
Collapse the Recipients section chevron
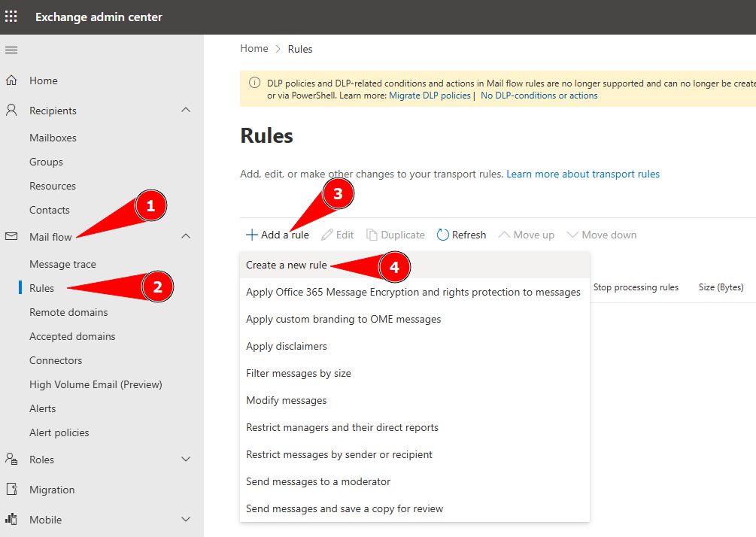pyautogui.click(x=186, y=110)
